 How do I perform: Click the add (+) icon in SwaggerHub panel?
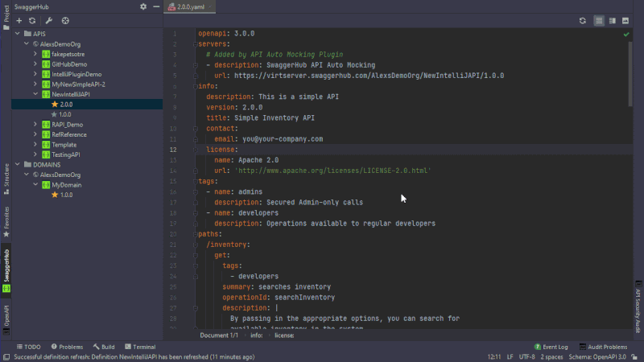pos(19,21)
